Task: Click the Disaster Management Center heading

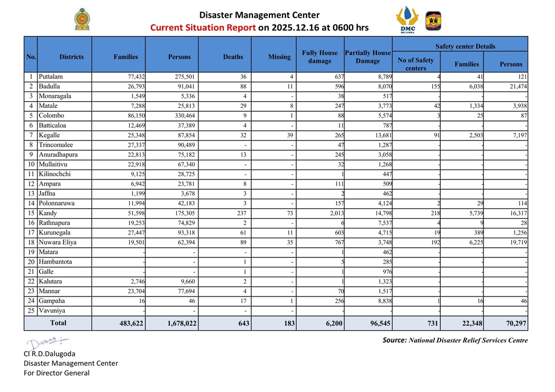Action: pyautogui.click(x=259, y=15)
